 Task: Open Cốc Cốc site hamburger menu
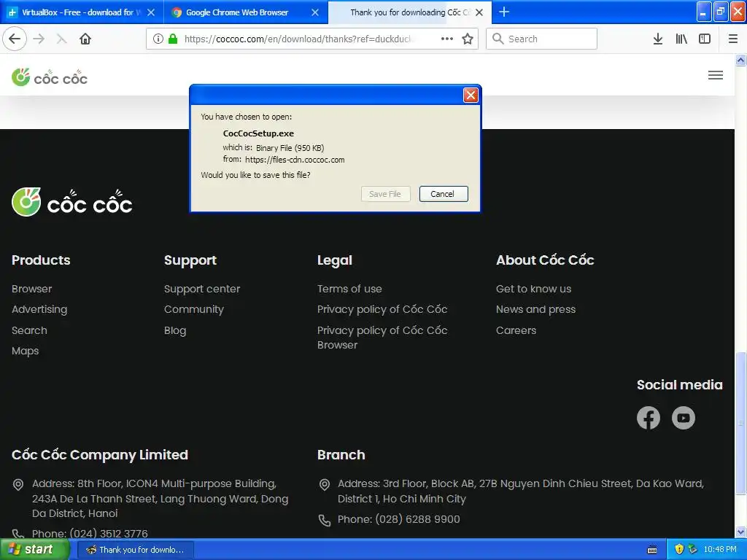[x=715, y=75]
